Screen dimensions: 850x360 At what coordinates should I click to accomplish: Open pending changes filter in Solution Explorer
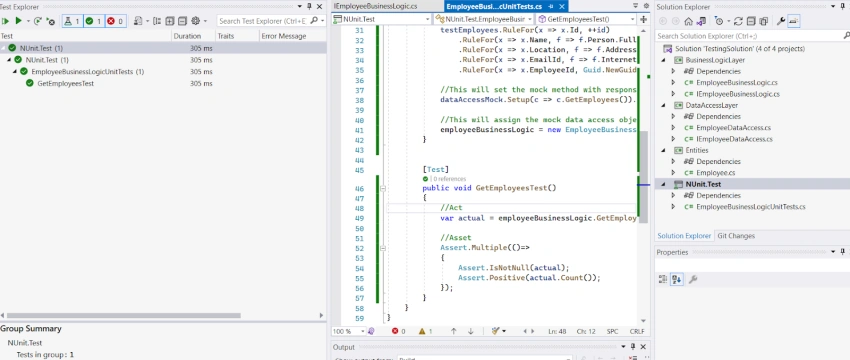pyautogui.click(x=719, y=21)
